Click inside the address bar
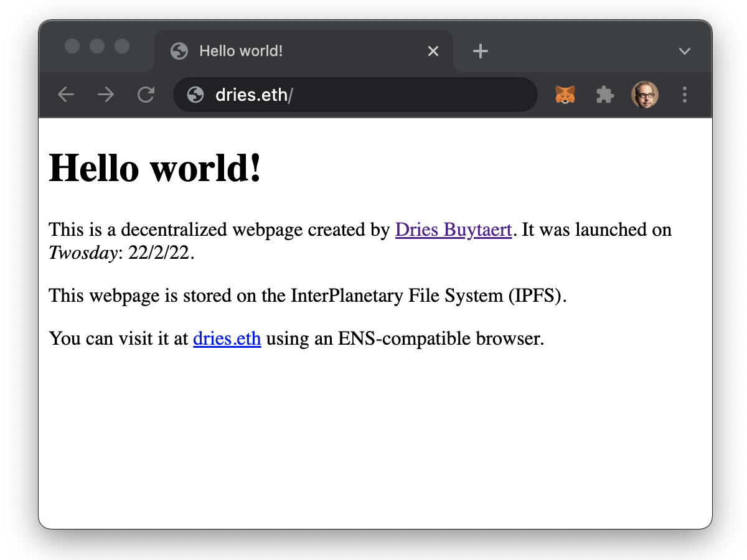The image size is (747, 560). pyautogui.click(x=355, y=95)
